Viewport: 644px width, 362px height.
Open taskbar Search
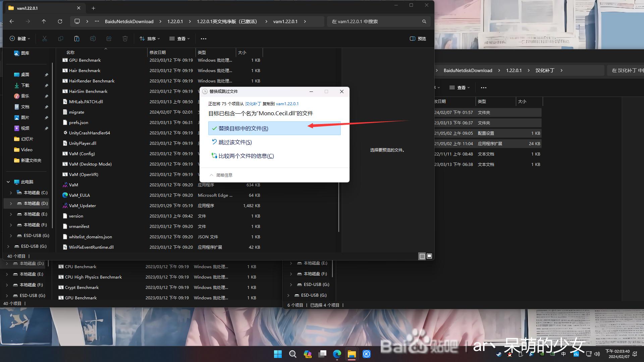(x=293, y=354)
